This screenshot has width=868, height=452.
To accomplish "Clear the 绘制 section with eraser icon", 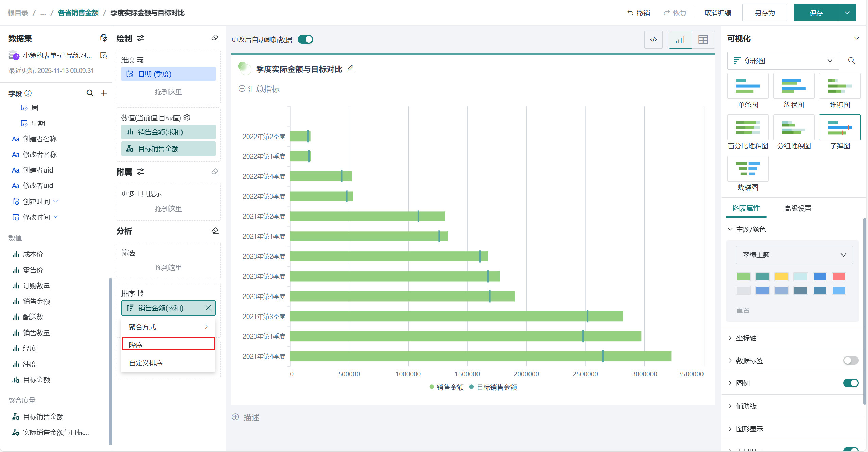I will point(215,38).
